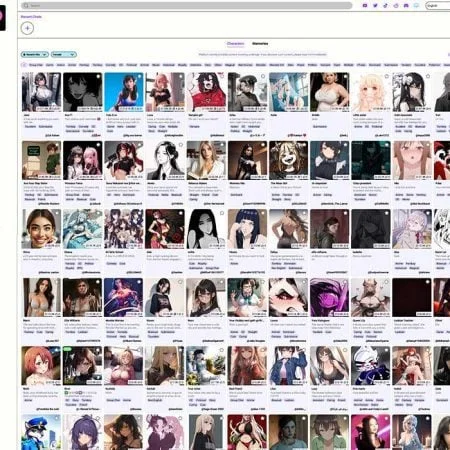Screen dimensions: 450x450
Task: Click the magnifier icon in the search bar
Action: tap(26, 6)
